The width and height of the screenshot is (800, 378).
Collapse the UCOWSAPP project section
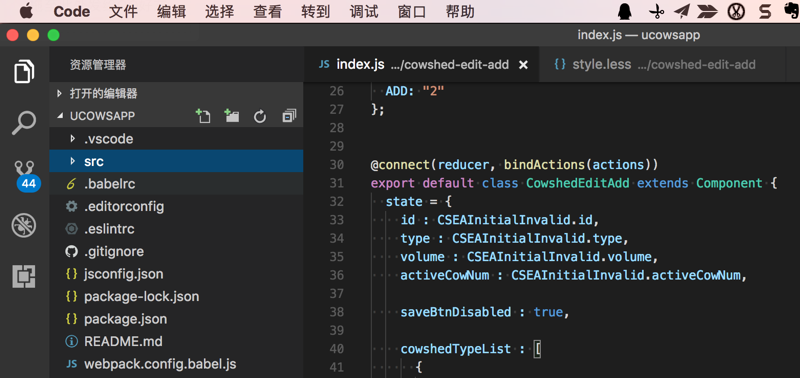pyautogui.click(x=103, y=116)
